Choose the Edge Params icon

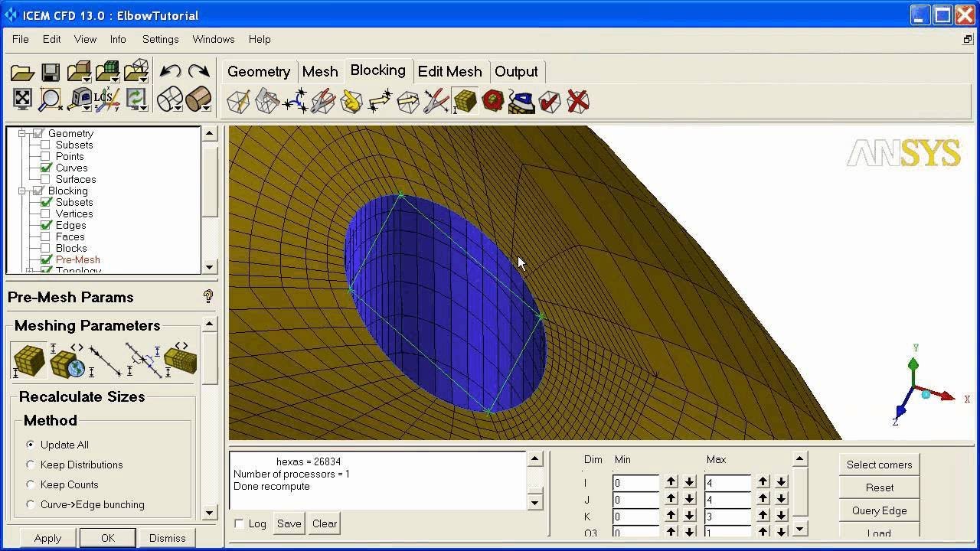(106, 360)
